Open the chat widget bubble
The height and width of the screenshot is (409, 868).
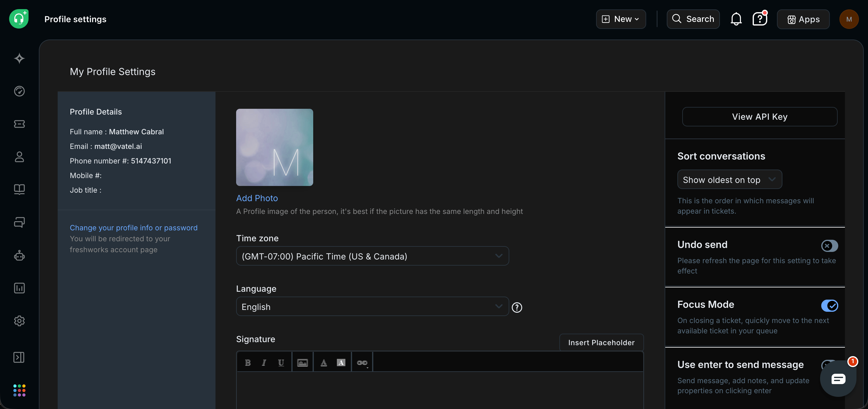tap(838, 378)
